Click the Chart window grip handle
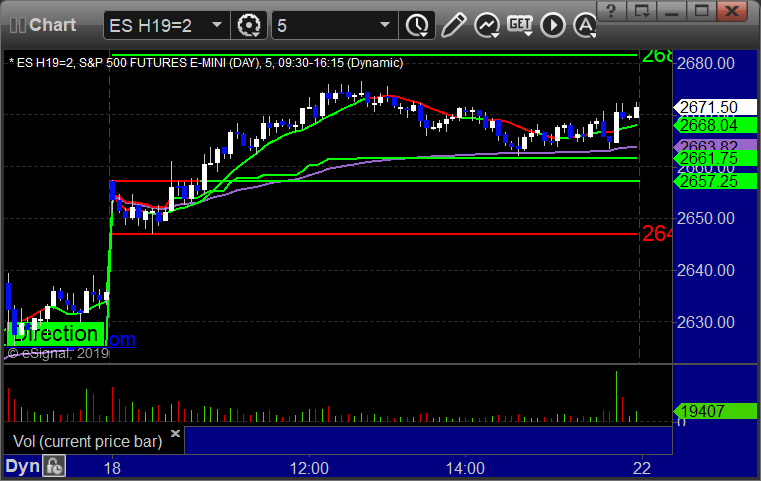761x481 pixels. point(17,25)
